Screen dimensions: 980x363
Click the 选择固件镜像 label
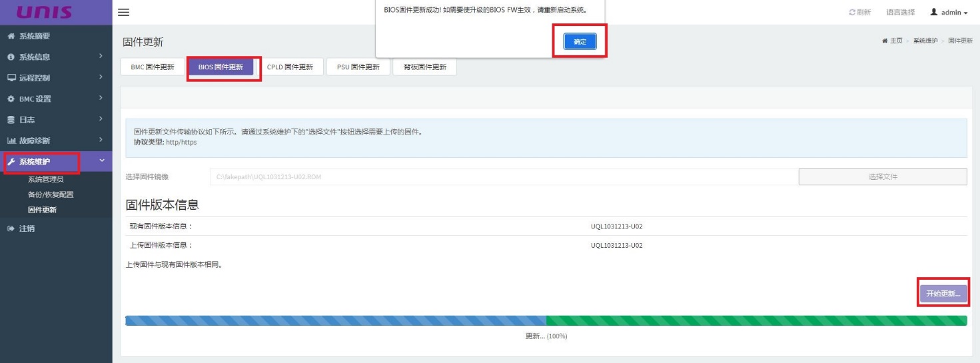click(147, 177)
